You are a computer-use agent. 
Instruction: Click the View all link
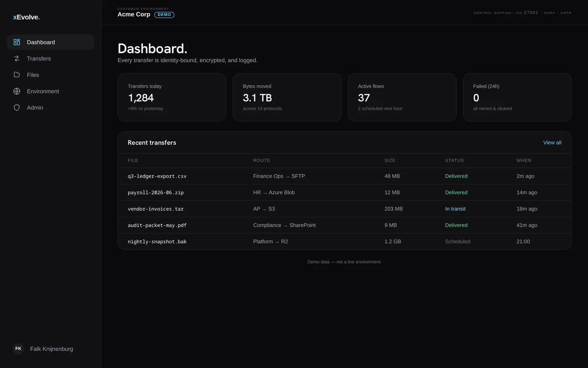(552, 143)
